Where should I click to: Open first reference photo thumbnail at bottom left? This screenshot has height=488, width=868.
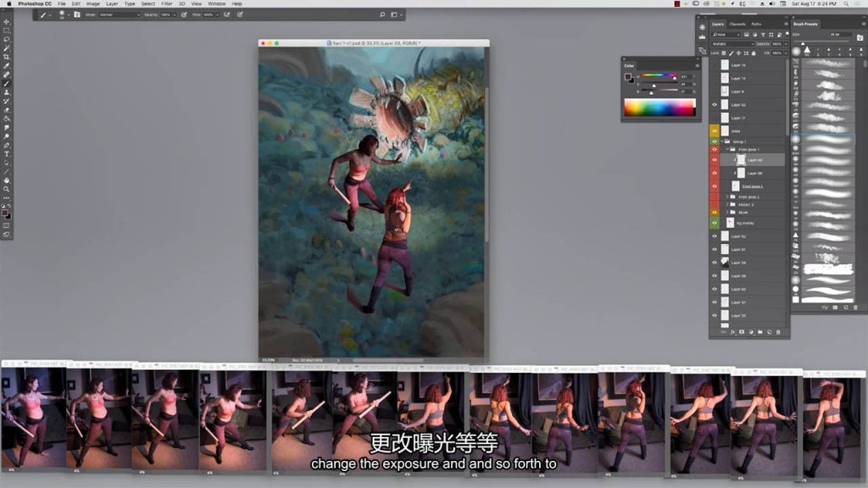(x=34, y=419)
